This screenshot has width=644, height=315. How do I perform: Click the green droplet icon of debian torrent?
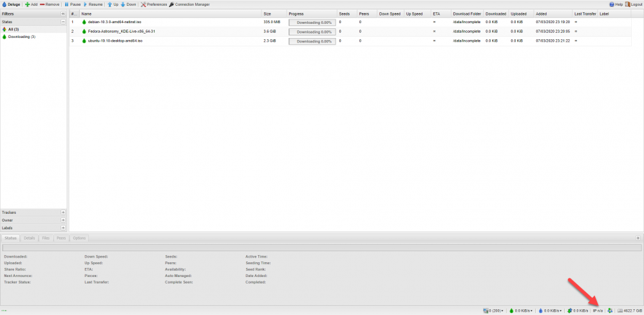point(84,22)
